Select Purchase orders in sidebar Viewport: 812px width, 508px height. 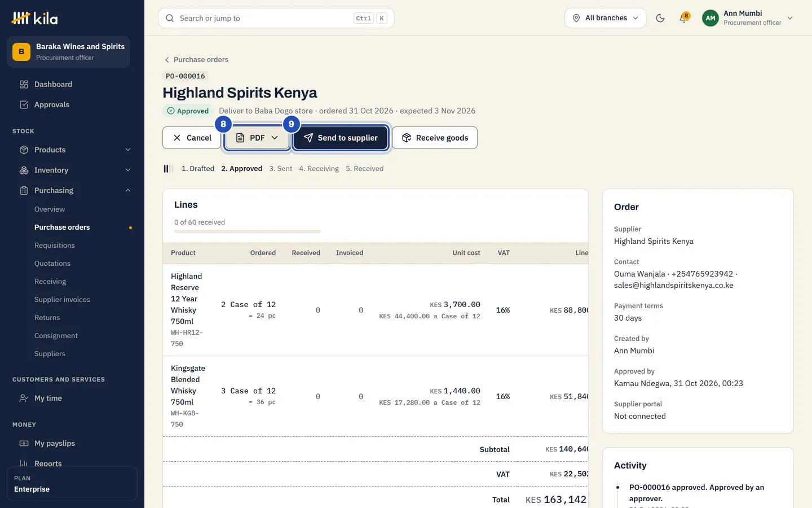[62, 227]
